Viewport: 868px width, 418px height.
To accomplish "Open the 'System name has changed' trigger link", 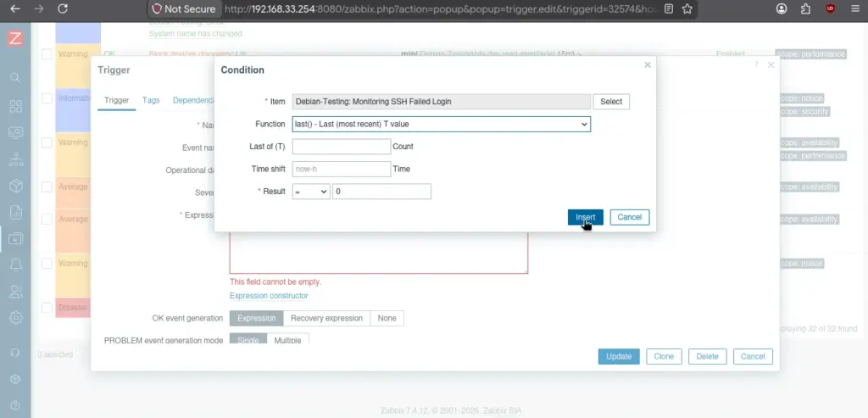I will [196, 33].
